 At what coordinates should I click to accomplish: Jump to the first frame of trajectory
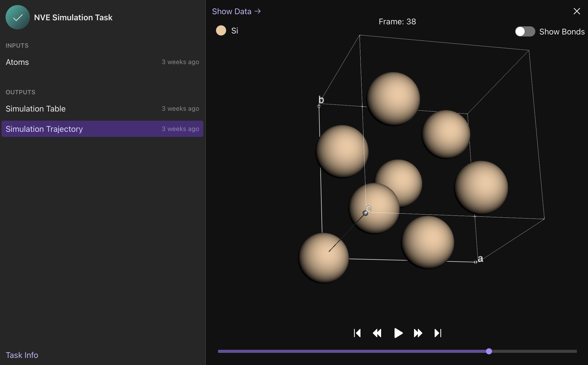pyautogui.click(x=357, y=333)
